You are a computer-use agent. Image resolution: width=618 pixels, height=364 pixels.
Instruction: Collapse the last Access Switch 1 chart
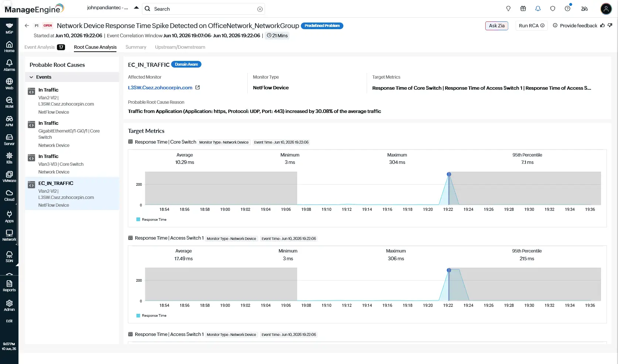[130, 334]
